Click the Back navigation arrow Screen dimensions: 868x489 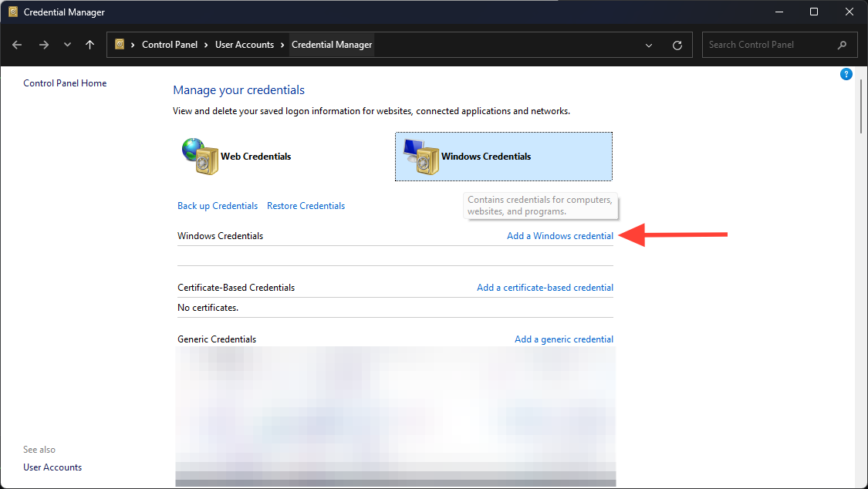tap(17, 45)
